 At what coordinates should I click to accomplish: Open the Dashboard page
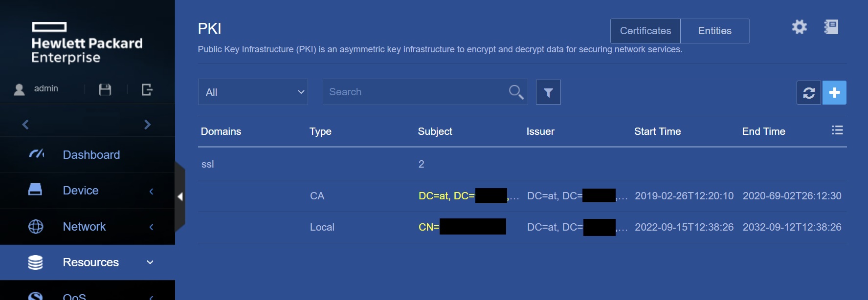tap(91, 155)
